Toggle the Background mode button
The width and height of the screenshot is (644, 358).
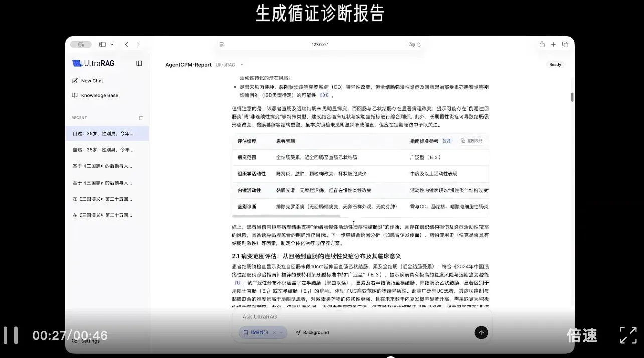pyautogui.click(x=312, y=333)
